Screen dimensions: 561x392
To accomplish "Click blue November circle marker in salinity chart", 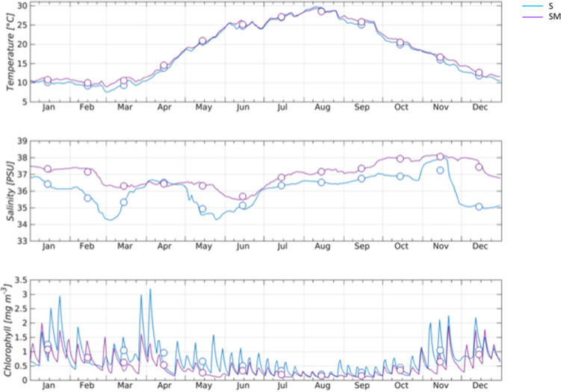I will (x=440, y=170).
